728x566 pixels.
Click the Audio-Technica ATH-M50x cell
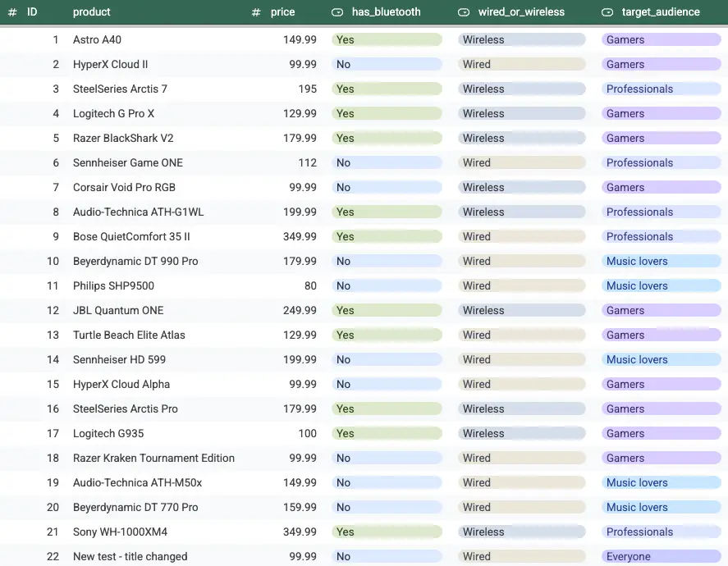pyautogui.click(x=137, y=482)
